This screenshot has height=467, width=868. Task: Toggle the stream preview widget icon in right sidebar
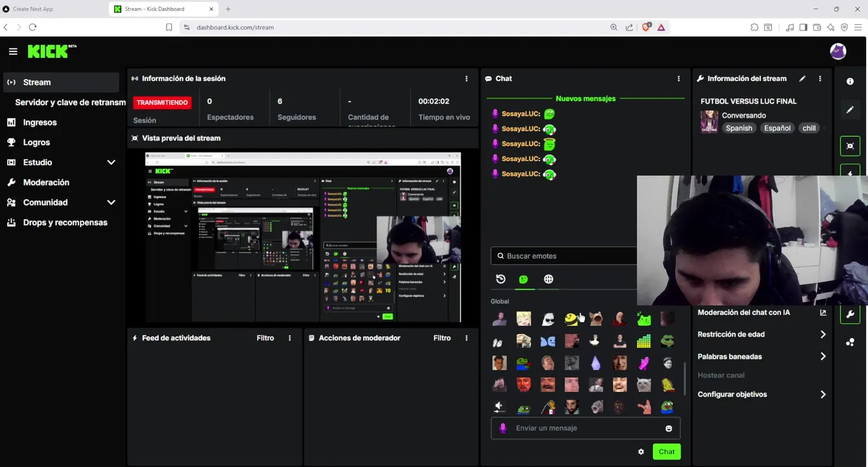850,146
